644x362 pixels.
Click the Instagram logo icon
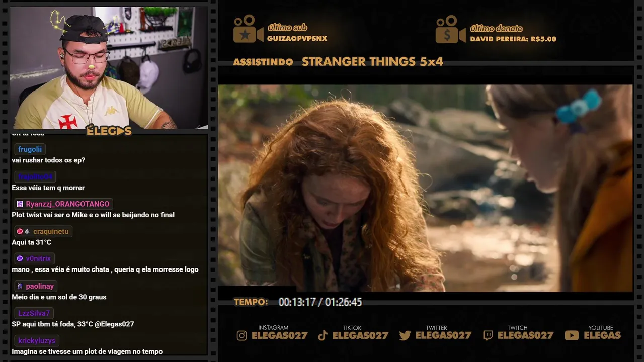242,335
